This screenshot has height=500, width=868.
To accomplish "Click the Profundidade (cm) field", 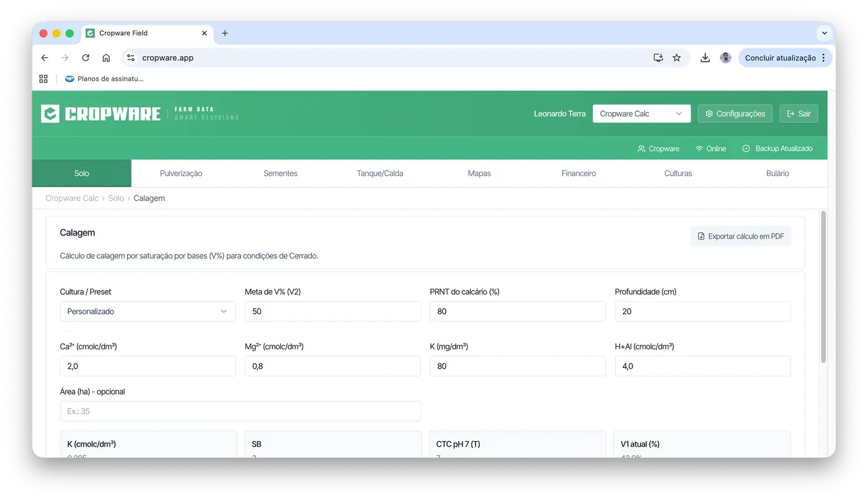I will click(702, 311).
